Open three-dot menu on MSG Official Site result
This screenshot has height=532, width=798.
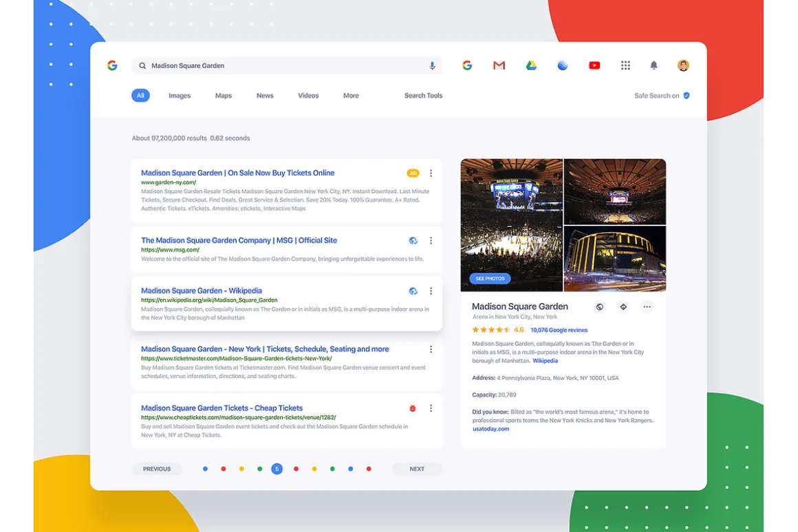coord(431,241)
